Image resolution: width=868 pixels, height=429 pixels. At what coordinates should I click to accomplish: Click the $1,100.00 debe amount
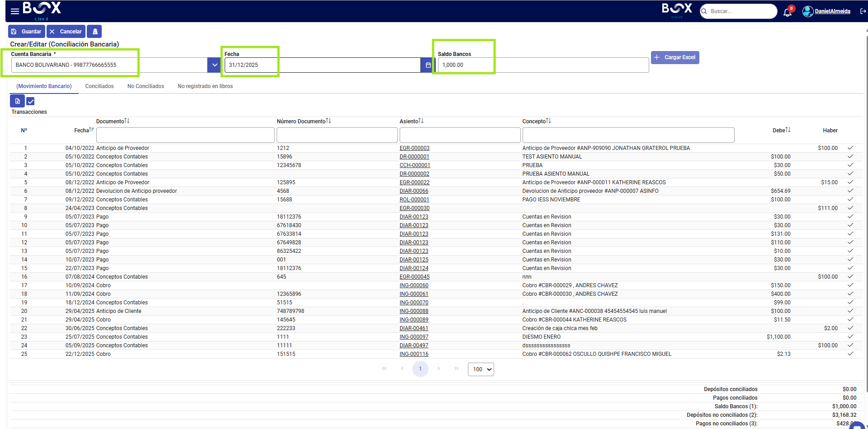pyautogui.click(x=778, y=337)
